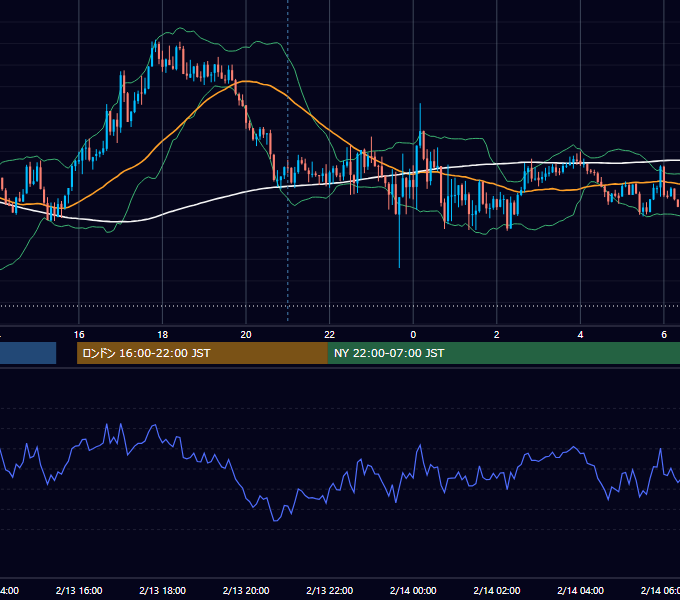Click the 20 hour label on the upper time axis
This screenshot has height=600, width=680.
246,335
